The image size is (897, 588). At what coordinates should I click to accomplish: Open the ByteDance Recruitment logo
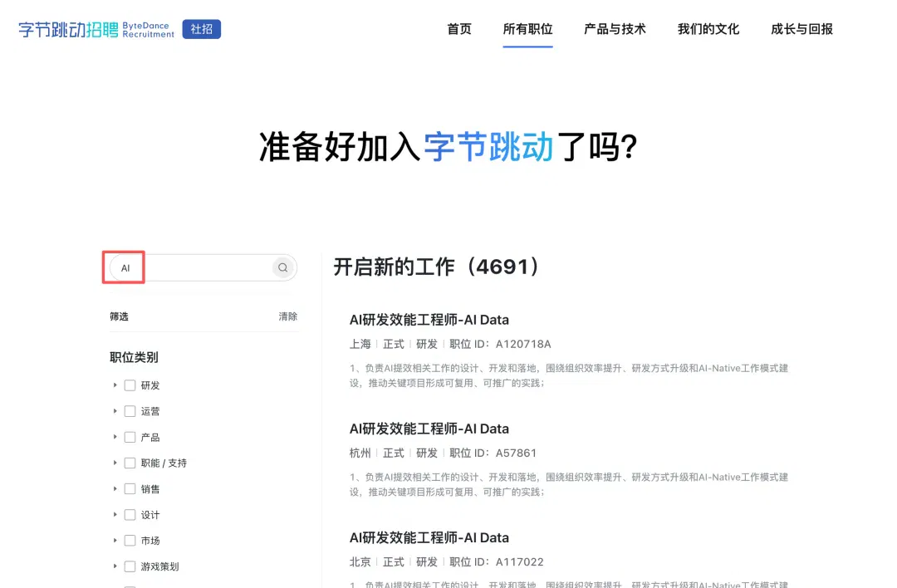pos(96,29)
